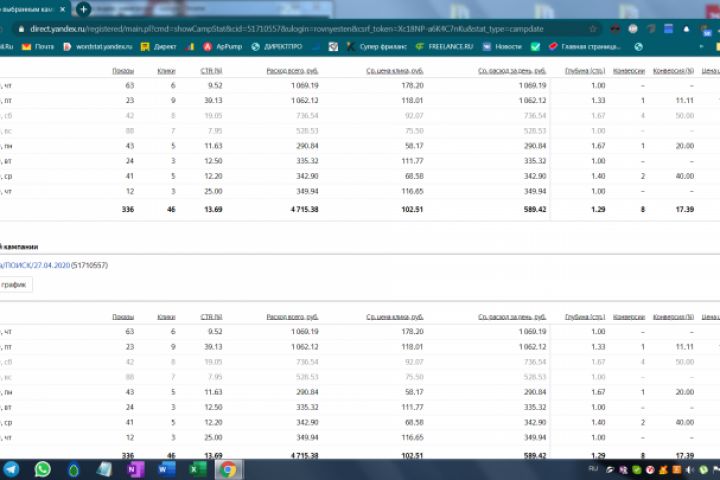Open Word from the taskbar
Viewport: 720px width, 480px height.
(166, 469)
